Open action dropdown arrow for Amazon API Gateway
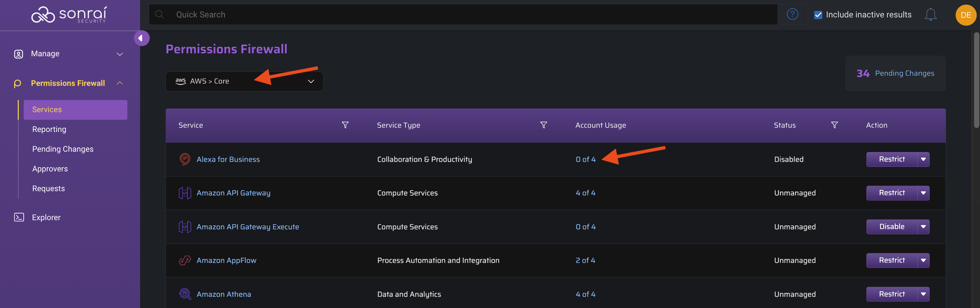The image size is (980, 308). click(x=923, y=193)
